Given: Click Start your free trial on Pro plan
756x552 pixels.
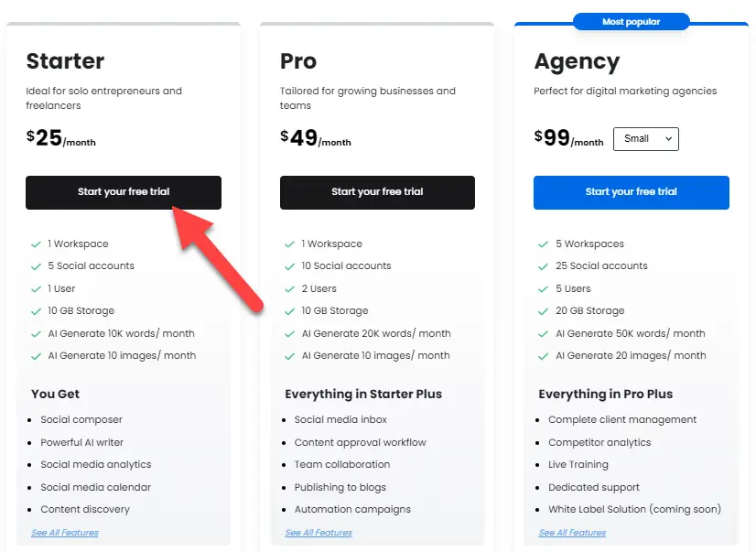Looking at the screenshot, I should tap(377, 192).
